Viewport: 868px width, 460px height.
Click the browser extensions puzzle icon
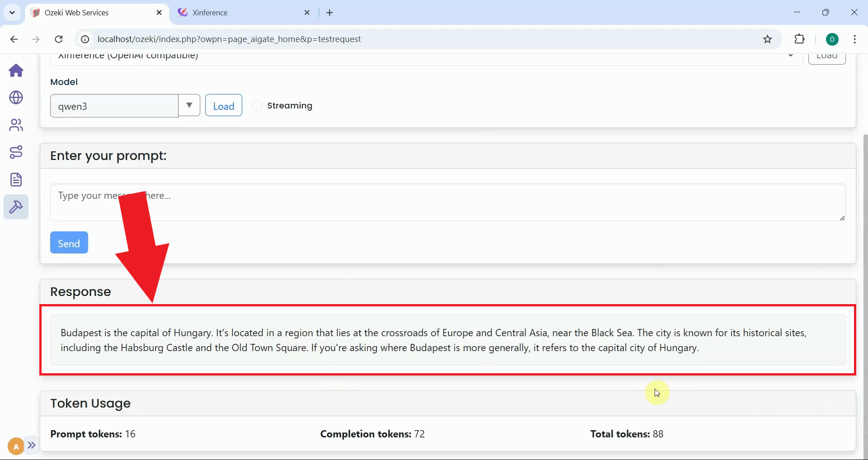pos(800,39)
